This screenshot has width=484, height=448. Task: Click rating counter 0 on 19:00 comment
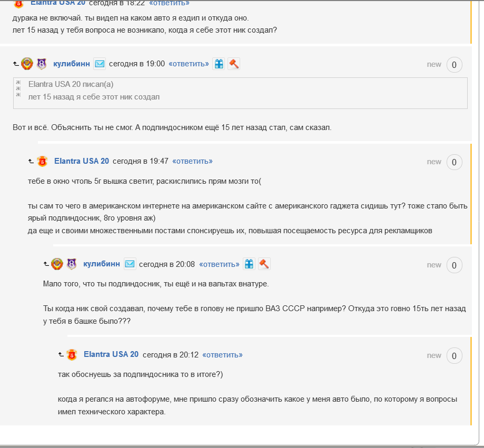454,65
